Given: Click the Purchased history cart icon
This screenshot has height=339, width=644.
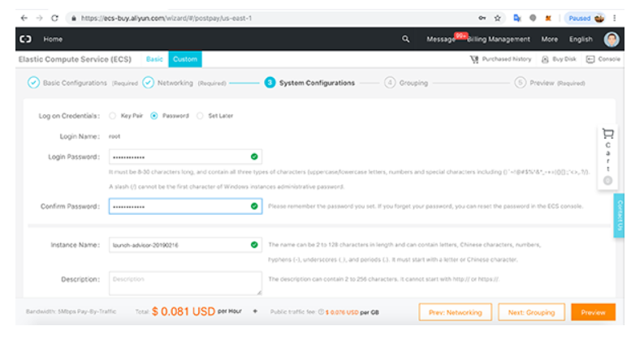Looking at the screenshot, I should [x=474, y=59].
